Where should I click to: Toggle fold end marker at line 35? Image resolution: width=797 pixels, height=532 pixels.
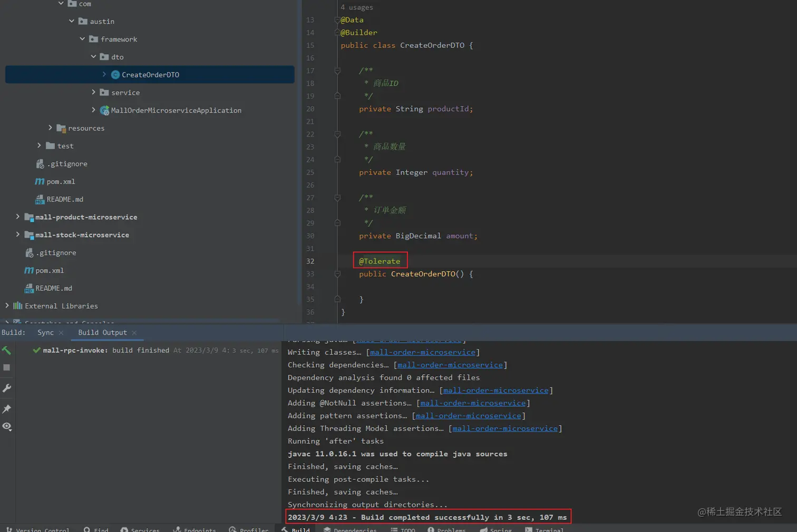pyautogui.click(x=337, y=299)
